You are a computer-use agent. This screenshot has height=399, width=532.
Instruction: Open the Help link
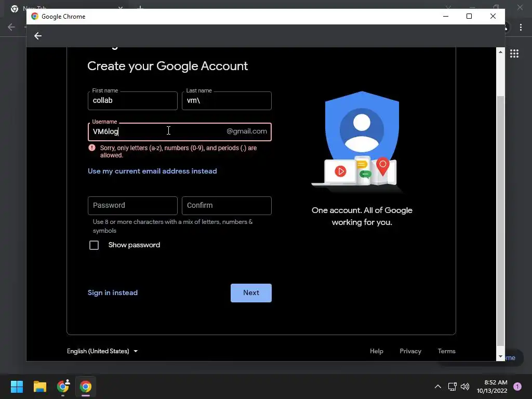coord(376,351)
